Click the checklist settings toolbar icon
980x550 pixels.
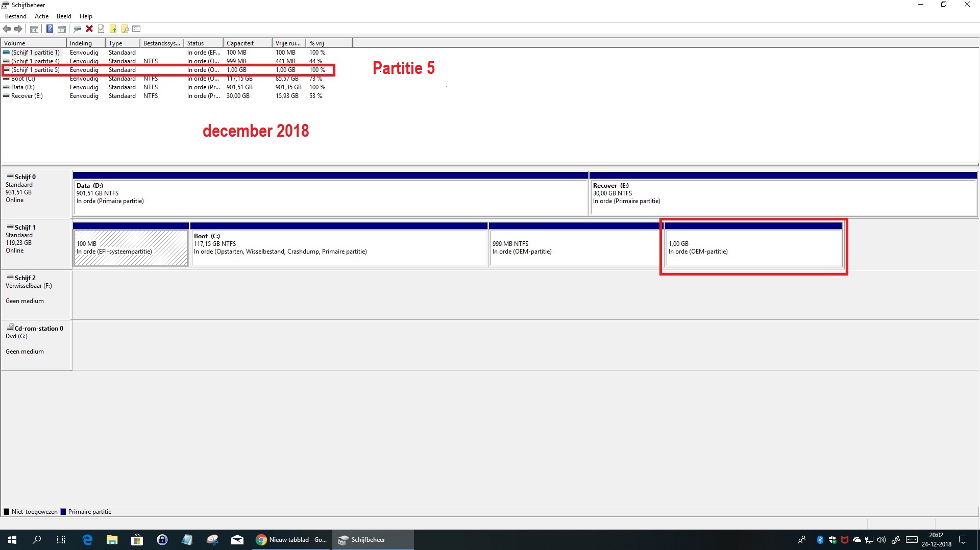(136, 29)
